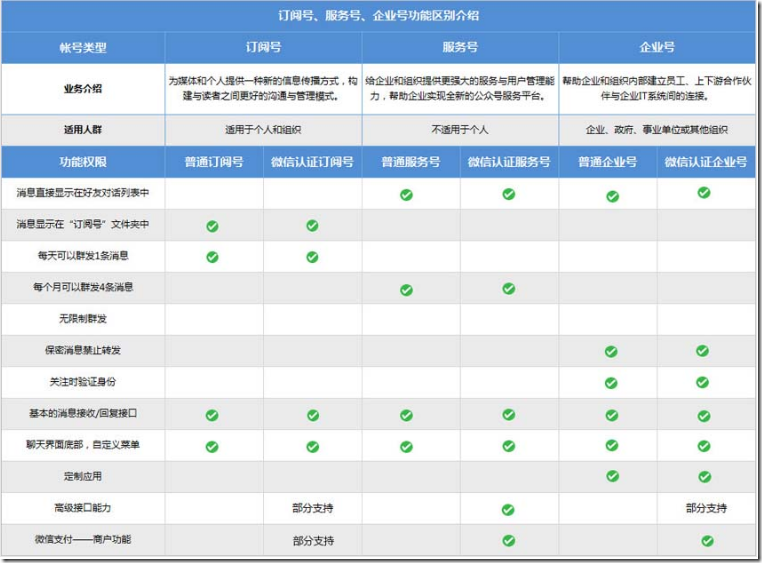Click 微信认证企业号 checkmark in 保密消息禁止转发 row
Screen dimensions: 762x563
[x=702, y=350]
